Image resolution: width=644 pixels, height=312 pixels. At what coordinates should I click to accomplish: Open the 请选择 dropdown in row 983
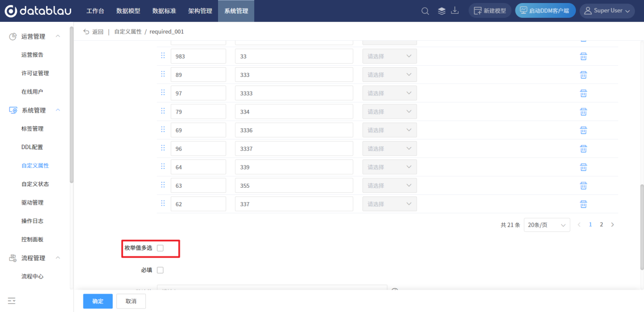[389, 56]
